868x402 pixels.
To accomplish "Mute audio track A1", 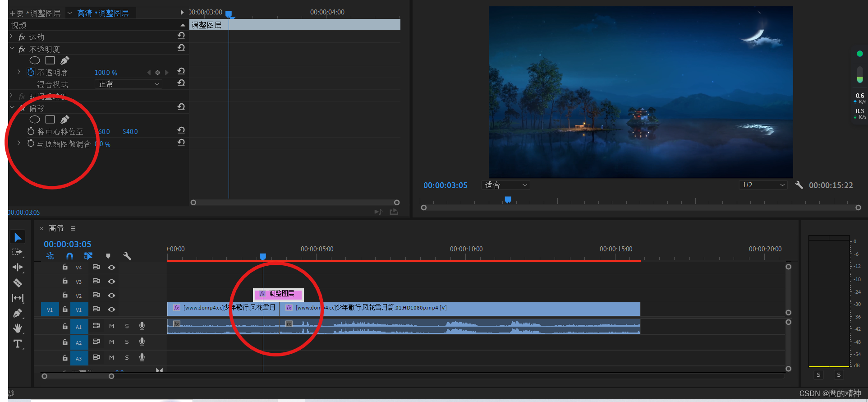I will click(x=111, y=326).
